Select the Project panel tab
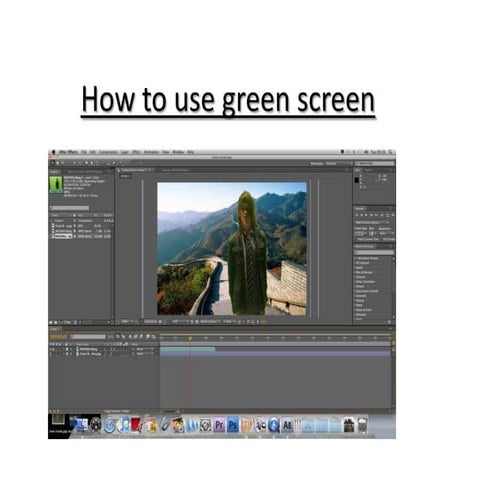Viewport: 480px width, 480px height. click(54, 172)
